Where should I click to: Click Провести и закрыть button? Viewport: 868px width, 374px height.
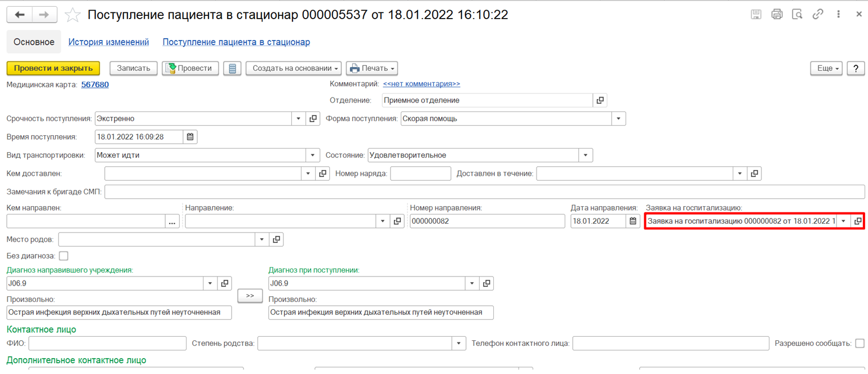(x=53, y=68)
